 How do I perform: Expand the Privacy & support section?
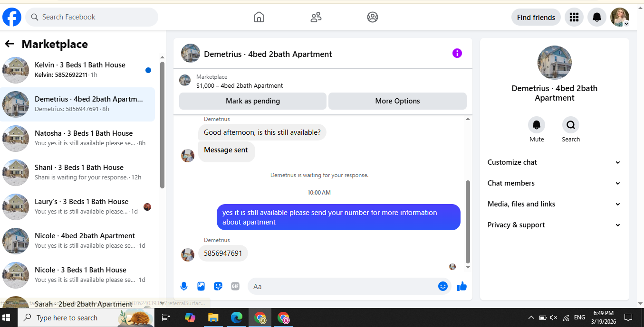pos(554,225)
